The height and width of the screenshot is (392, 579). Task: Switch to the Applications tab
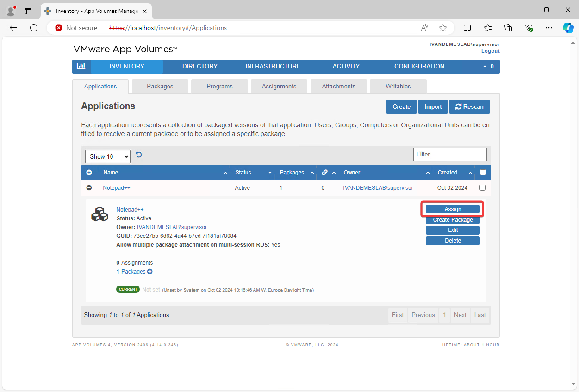point(100,87)
